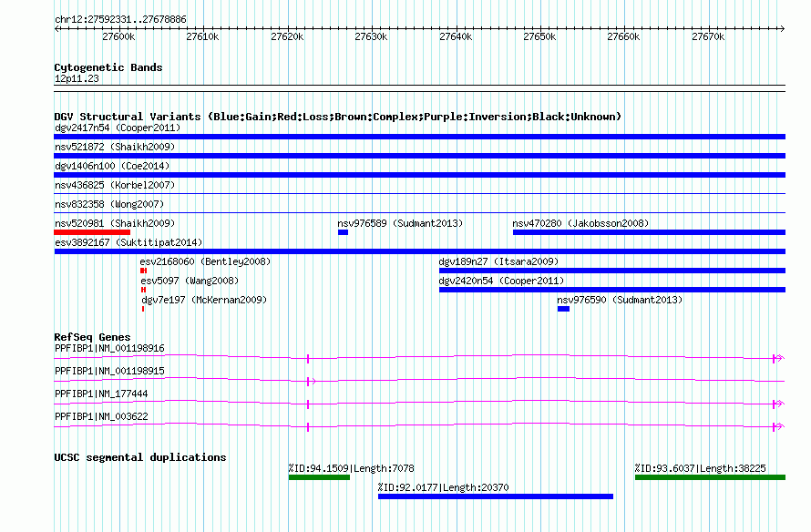Click the 27670k ruler tick label
This screenshot has height=532, width=811.
pos(708,37)
